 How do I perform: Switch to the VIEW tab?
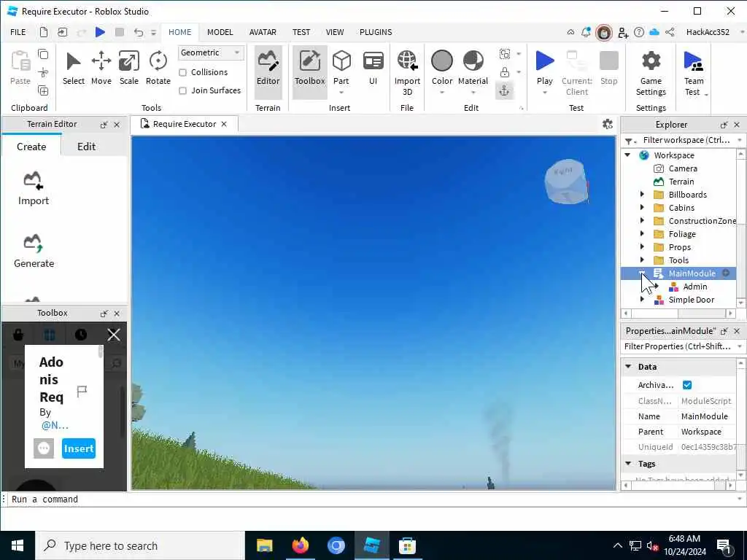pyautogui.click(x=334, y=32)
